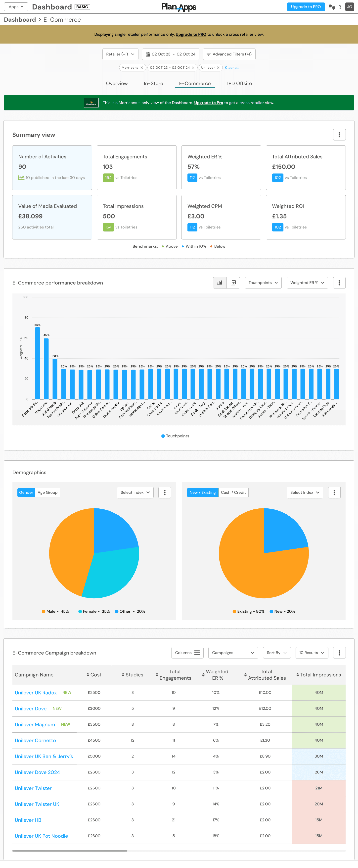
Task: Toggle Existing legend item in pie chart
Action: pos(249,611)
